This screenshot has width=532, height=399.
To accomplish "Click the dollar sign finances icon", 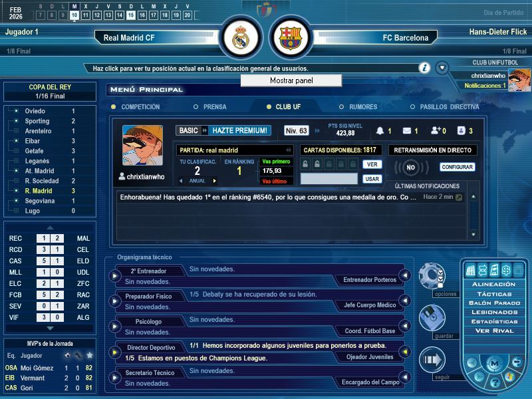I will (x=505, y=270).
